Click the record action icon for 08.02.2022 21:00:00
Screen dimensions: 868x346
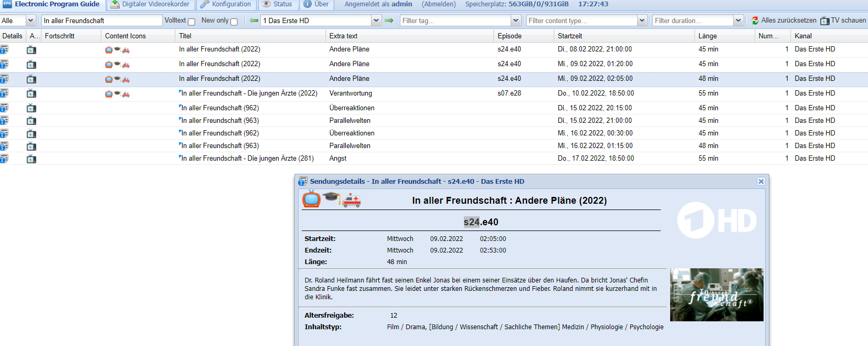[31, 50]
